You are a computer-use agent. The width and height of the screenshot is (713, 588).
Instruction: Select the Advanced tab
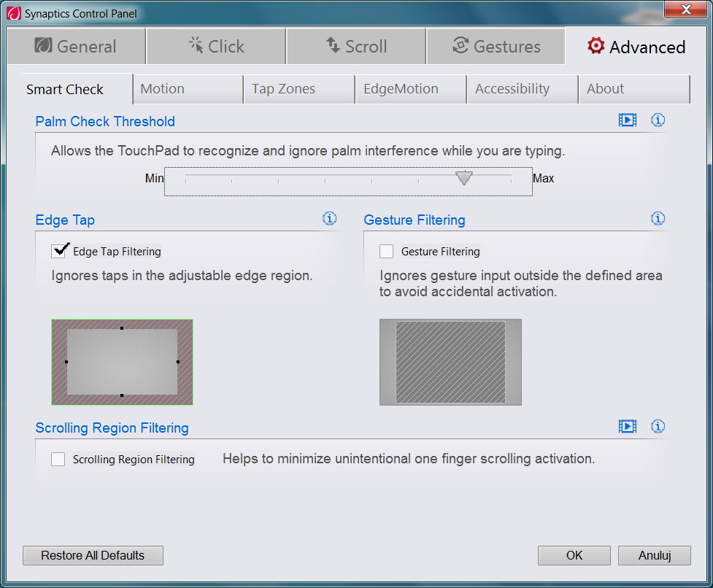(x=636, y=47)
